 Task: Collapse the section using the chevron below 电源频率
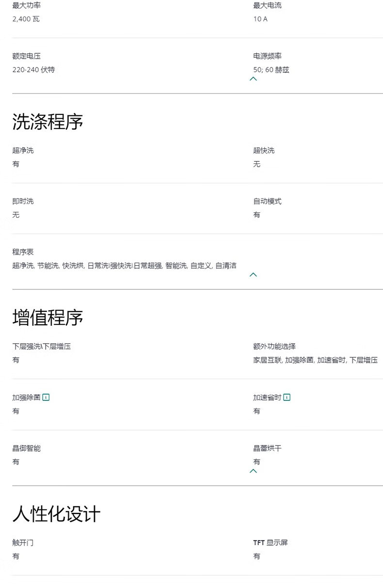pos(253,79)
